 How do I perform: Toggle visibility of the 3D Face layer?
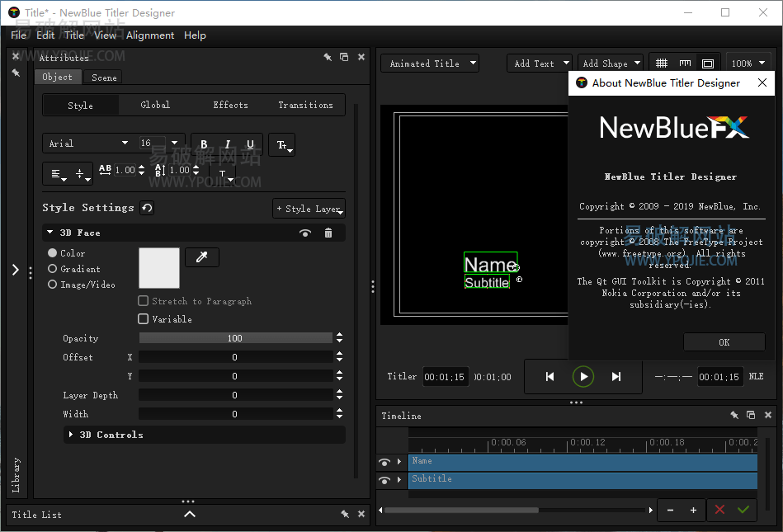pos(305,233)
